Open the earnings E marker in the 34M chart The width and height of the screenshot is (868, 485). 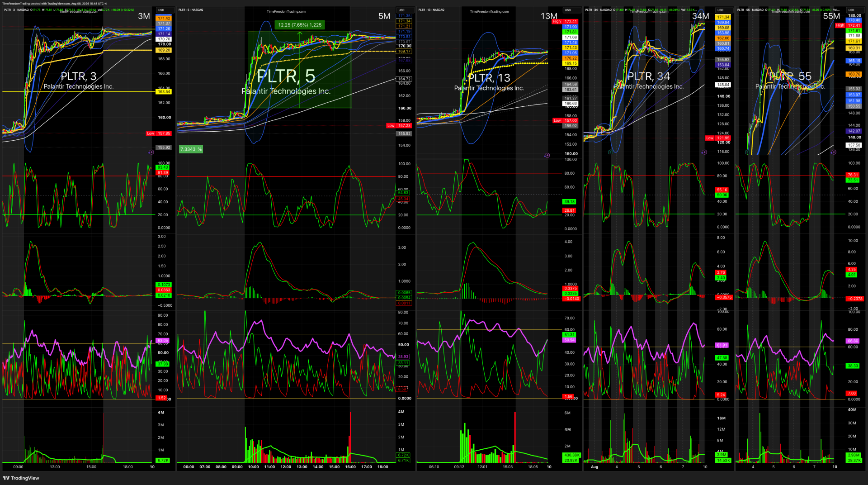(x=611, y=152)
